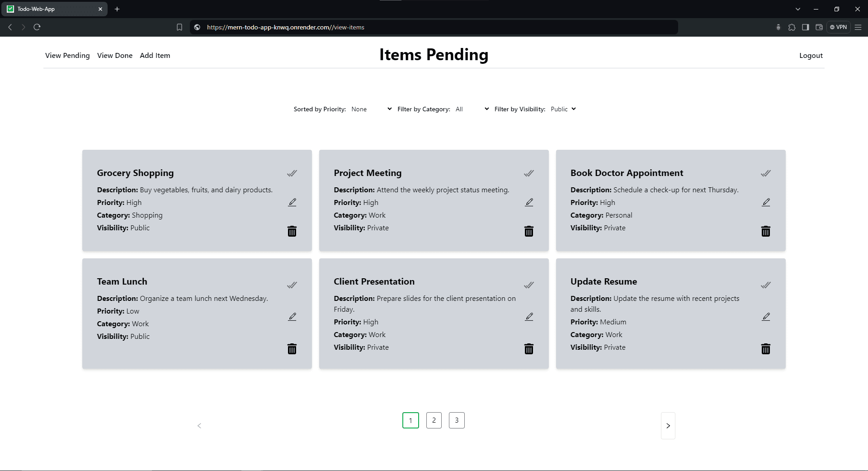Edit the Update Resume item
The image size is (868, 471).
point(765,317)
